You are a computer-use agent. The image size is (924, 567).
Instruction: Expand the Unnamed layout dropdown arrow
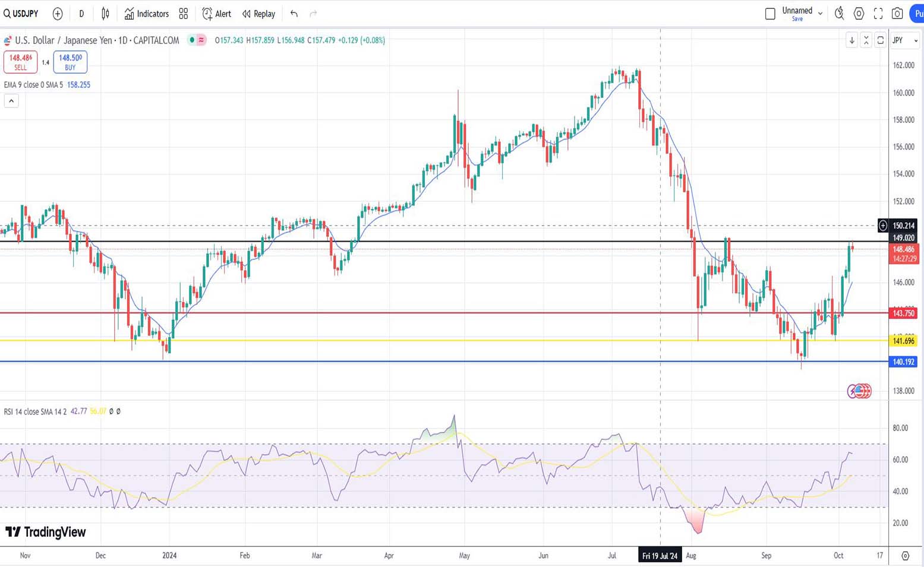820,14
